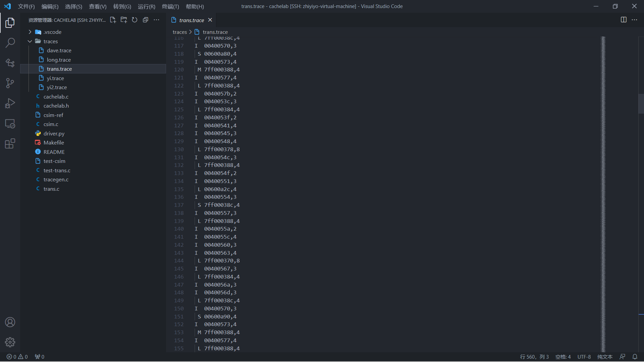The height and width of the screenshot is (362, 644).
Task: Click traces in the breadcrumb
Action: (180, 32)
